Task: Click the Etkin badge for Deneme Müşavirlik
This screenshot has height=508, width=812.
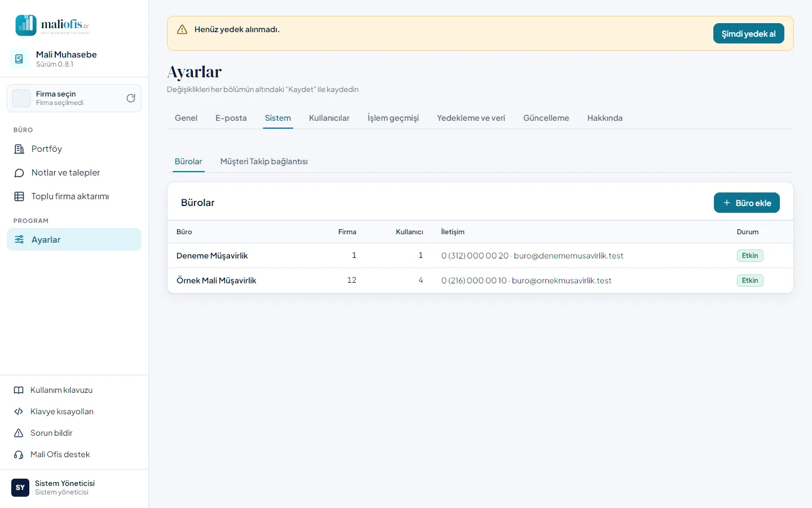Action: (750, 256)
